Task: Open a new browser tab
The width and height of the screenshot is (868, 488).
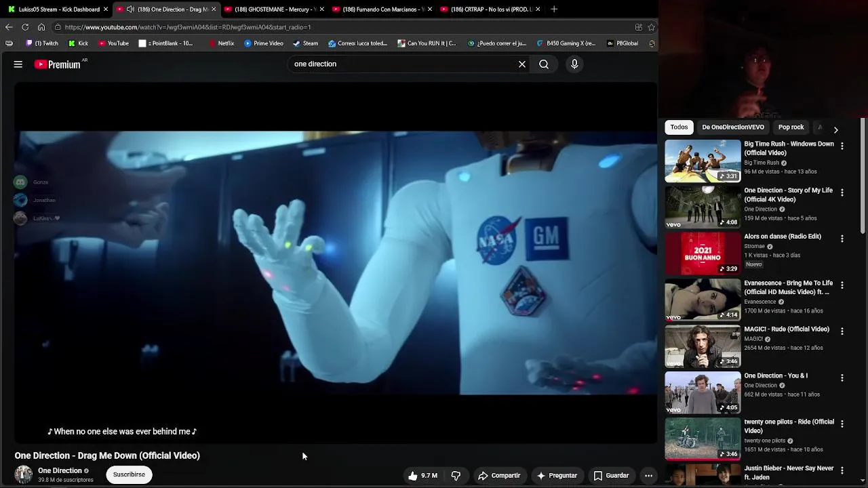Action: click(554, 9)
